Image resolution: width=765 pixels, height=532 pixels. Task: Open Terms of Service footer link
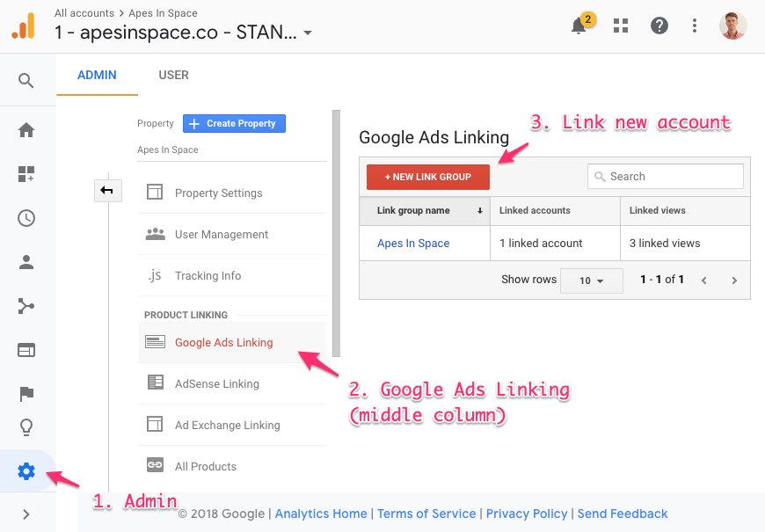(x=426, y=514)
